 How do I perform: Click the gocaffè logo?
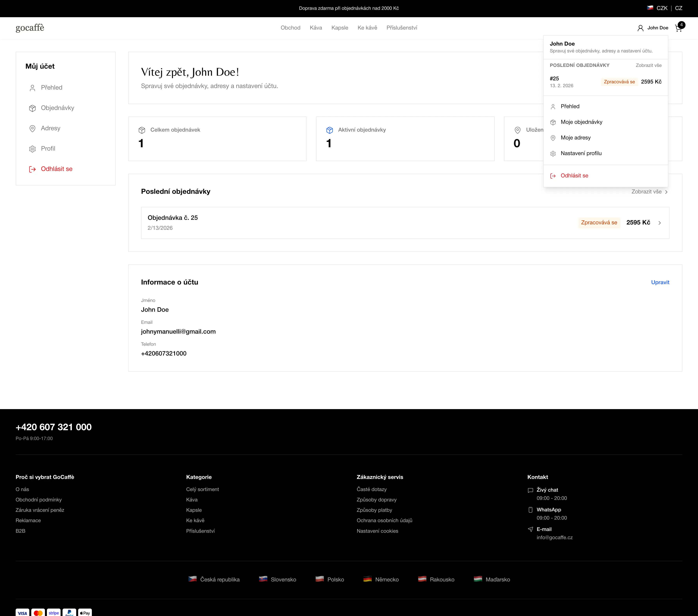[30, 28]
